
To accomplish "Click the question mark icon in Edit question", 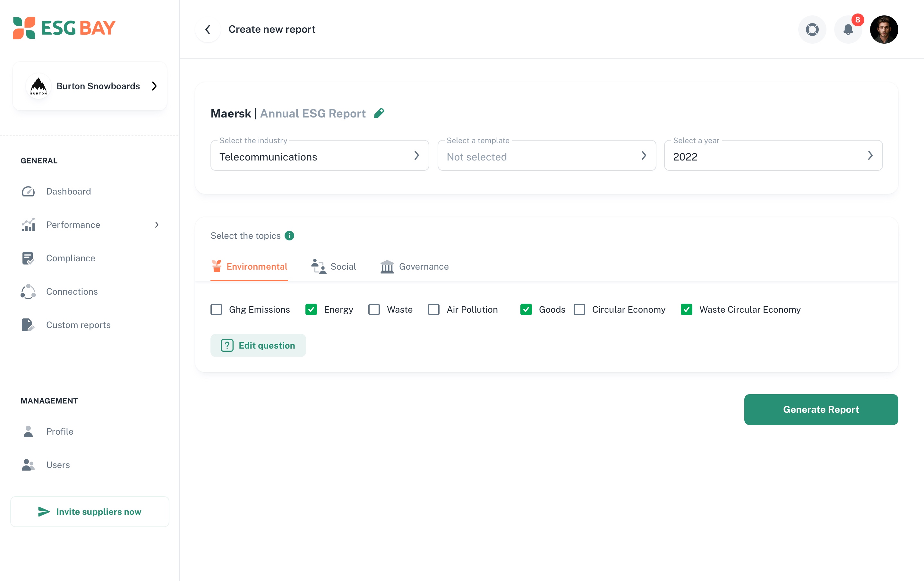I will 227,345.
